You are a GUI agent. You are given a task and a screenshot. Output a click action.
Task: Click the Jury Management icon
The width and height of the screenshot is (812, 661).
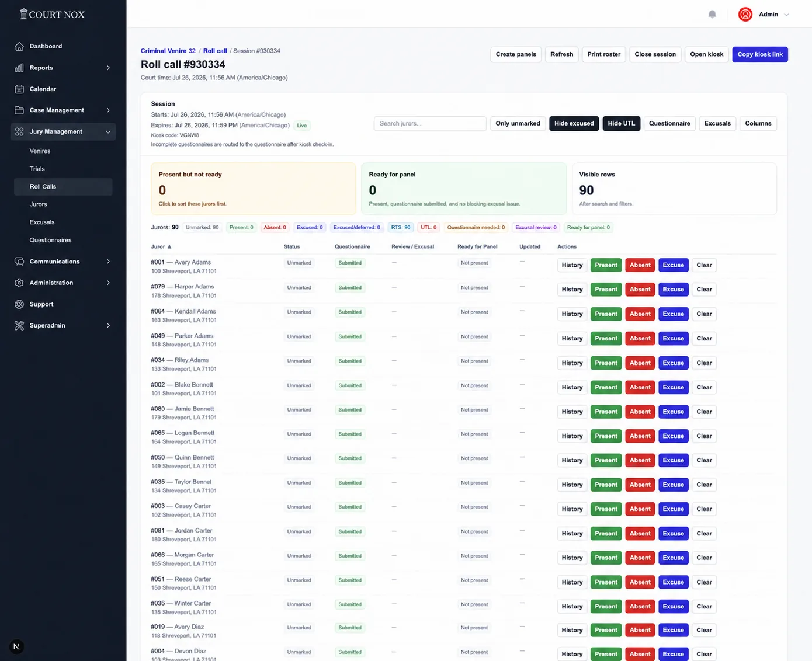(x=19, y=131)
